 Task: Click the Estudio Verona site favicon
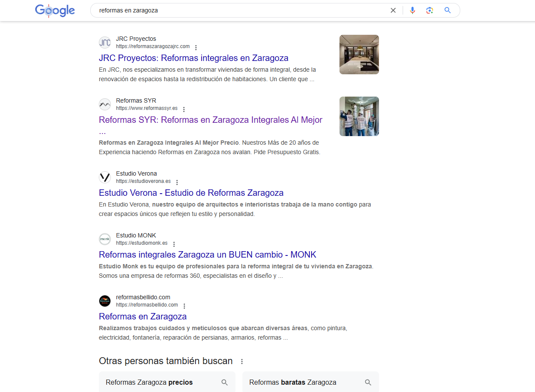click(x=104, y=177)
